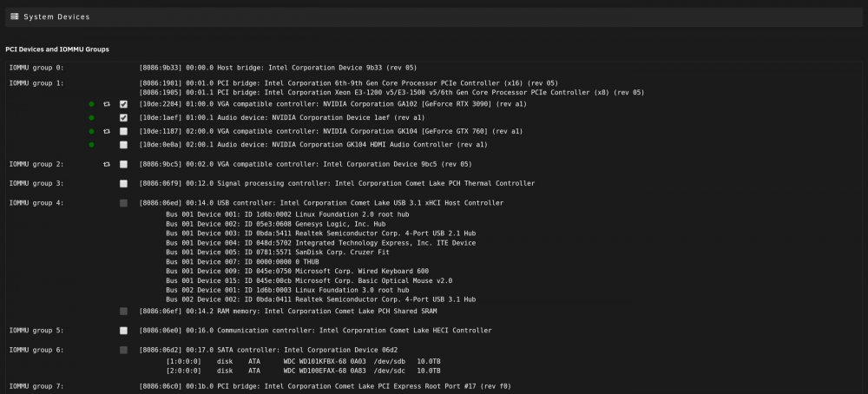The height and width of the screenshot is (394, 868).
Task: Check the Intel Device 9bc5 VGA checkbox
Action: click(x=123, y=164)
